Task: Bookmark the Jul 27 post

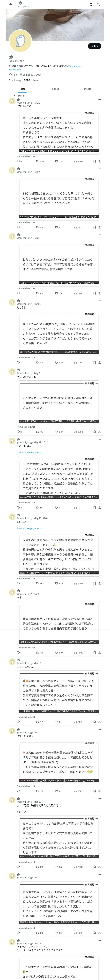Action: (x=94, y=227)
